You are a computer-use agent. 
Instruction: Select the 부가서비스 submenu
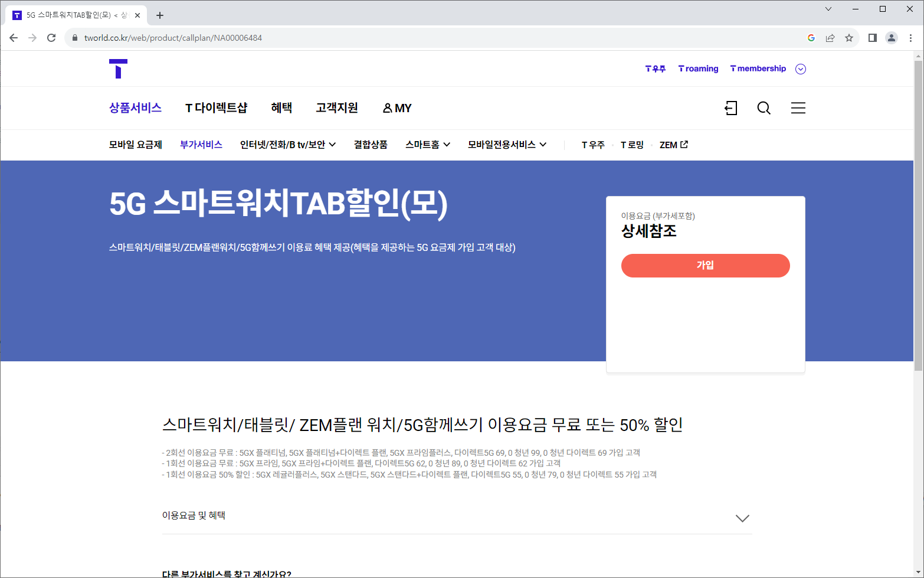(201, 145)
